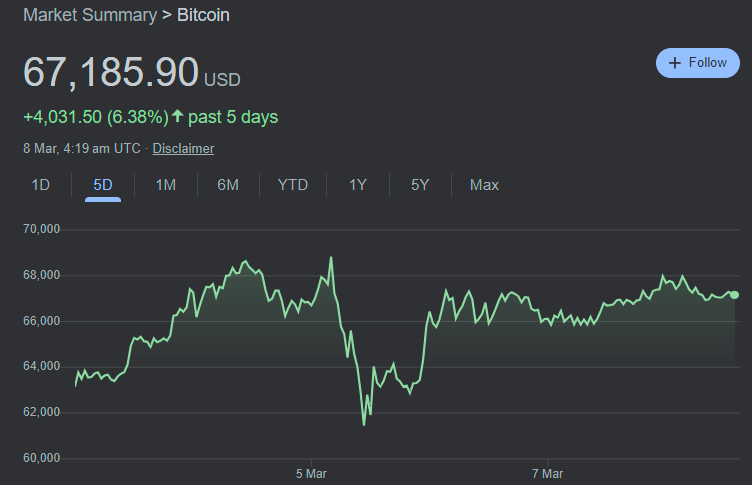Click the +4,031.50 (6.38%) change text

[x=96, y=117]
